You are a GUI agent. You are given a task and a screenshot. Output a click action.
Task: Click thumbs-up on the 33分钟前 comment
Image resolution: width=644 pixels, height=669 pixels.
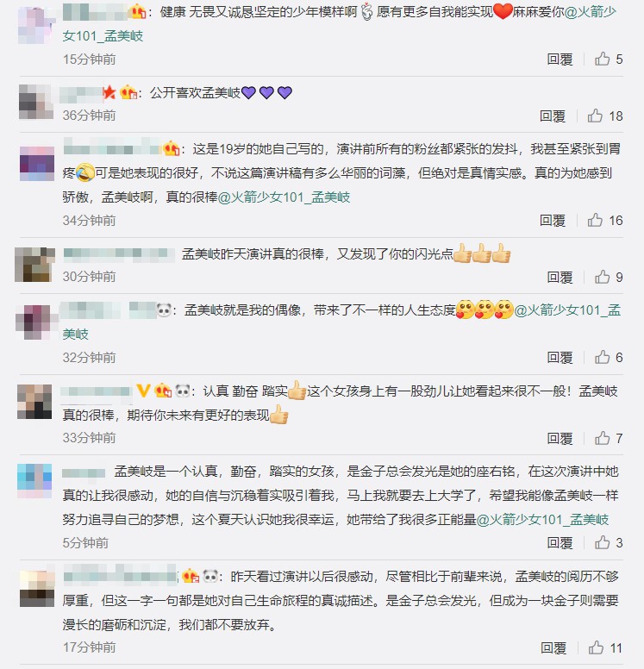[602, 438]
